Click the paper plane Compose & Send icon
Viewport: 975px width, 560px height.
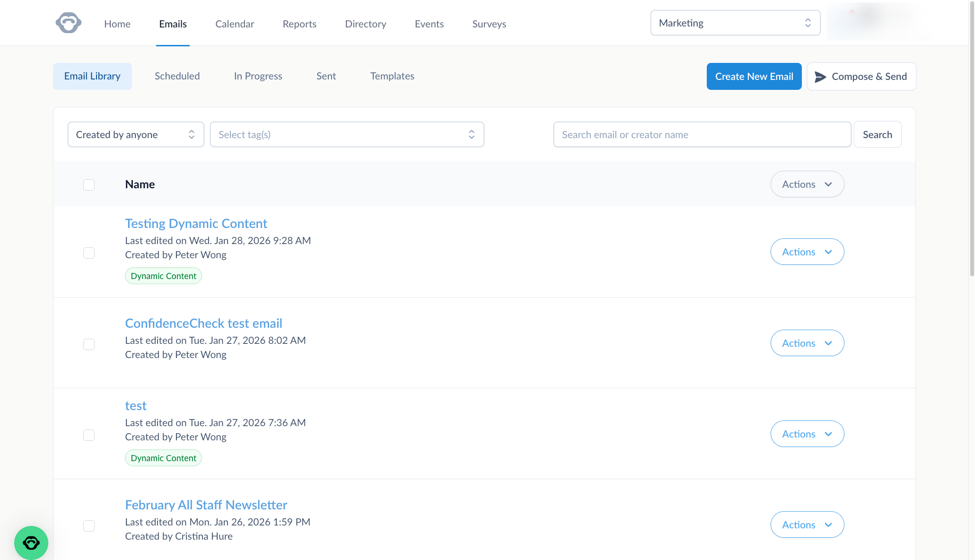pyautogui.click(x=820, y=77)
